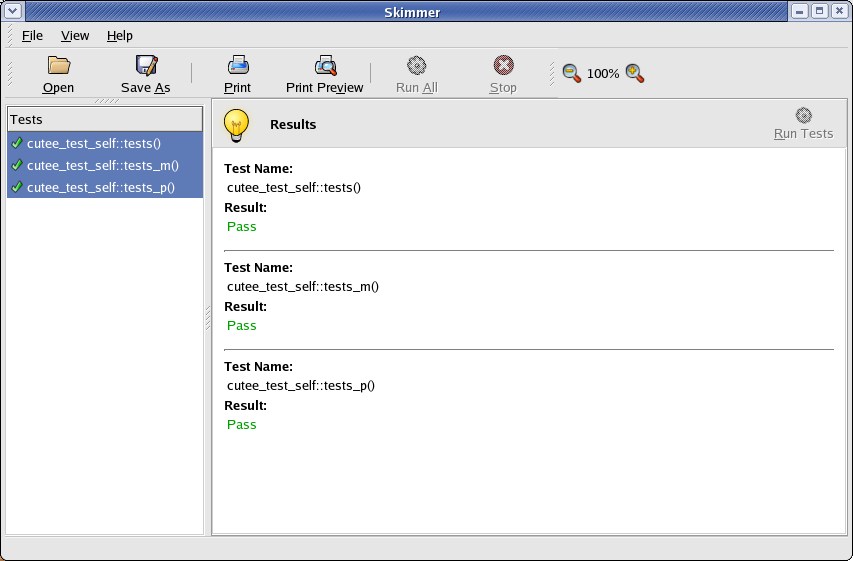Click the Save As floppy disk icon
This screenshot has height=561, width=853.
(x=146, y=65)
